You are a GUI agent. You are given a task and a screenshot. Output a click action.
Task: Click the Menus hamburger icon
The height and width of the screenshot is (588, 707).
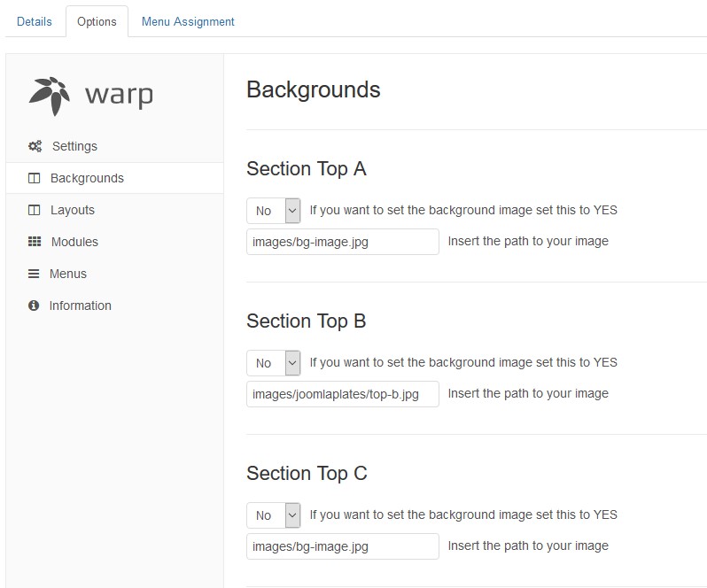[x=35, y=274]
